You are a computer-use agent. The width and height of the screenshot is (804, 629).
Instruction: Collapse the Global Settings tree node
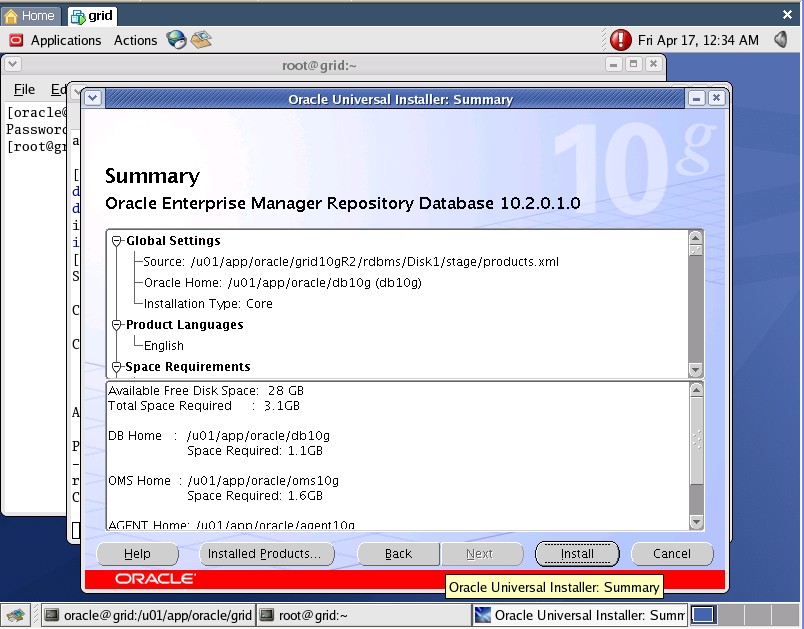pyautogui.click(x=117, y=241)
